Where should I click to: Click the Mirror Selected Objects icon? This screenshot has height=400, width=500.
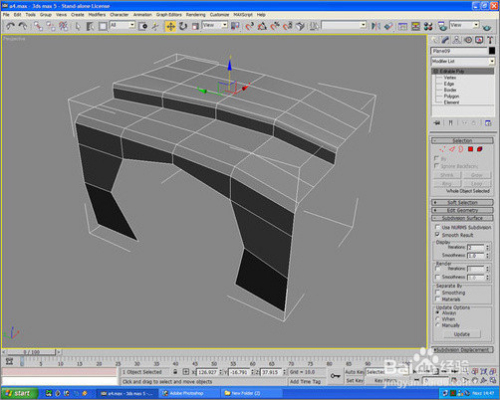376,26
